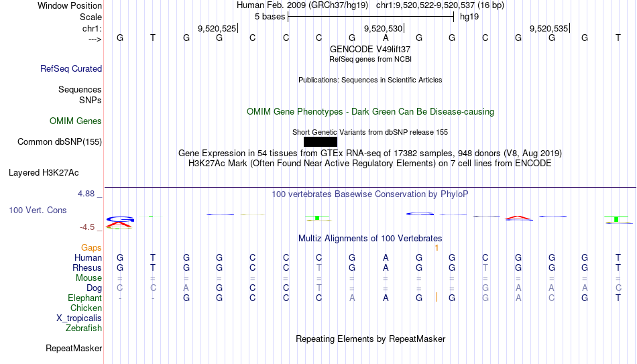Click Publications: Sequences in Scientific Articles title
This screenshot has height=364, width=637.
point(370,80)
